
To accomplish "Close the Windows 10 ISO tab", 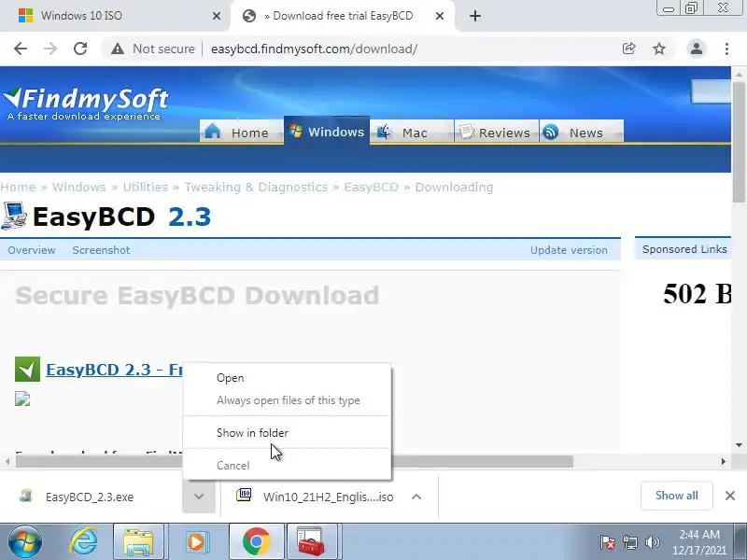I will click(x=217, y=16).
